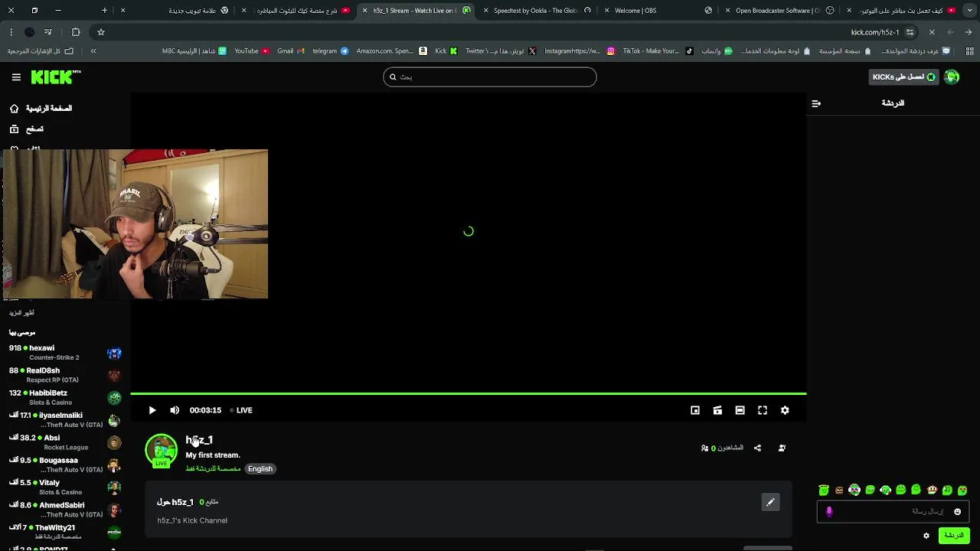Open TheWitty21 channel in sidebar
Screen dimensions: 980x551
pos(65,532)
